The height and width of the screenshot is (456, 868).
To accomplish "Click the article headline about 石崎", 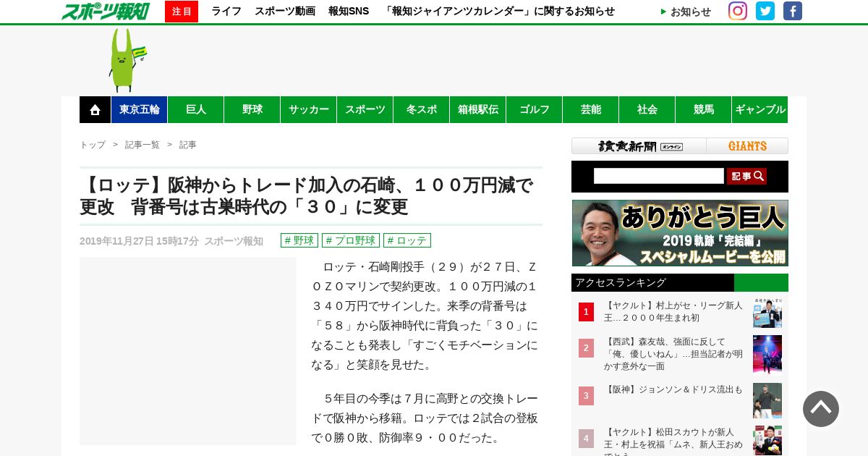I will (x=307, y=196).
